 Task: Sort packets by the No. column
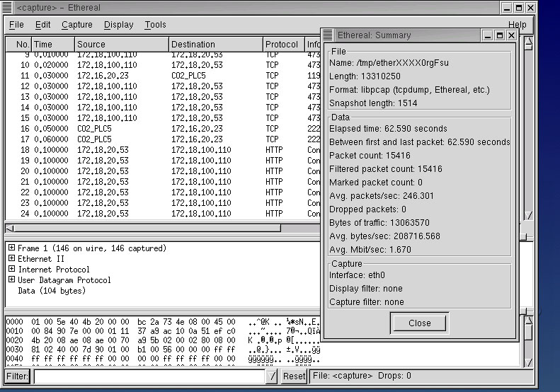point(18,45)
